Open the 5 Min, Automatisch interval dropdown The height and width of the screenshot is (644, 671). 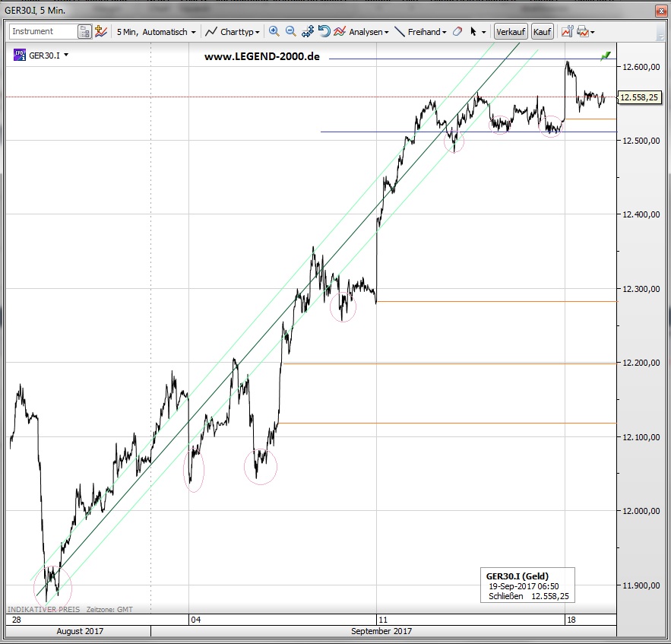coord(156,32)
